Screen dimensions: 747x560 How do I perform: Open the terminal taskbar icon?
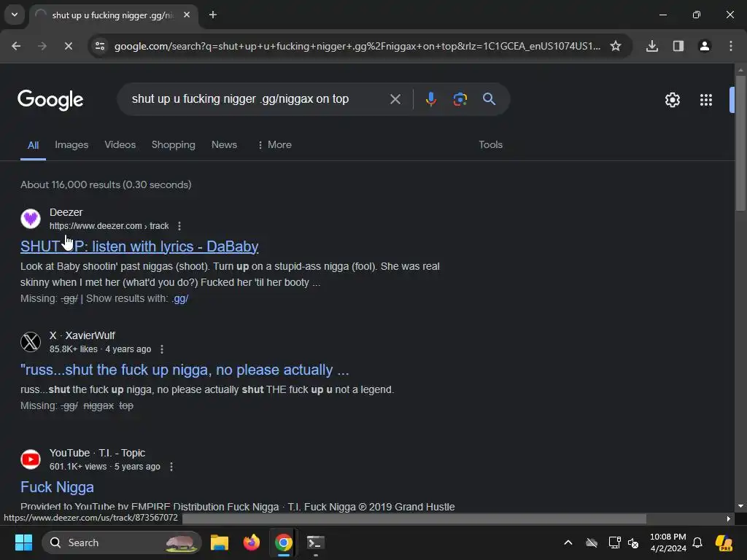[315, 542]
